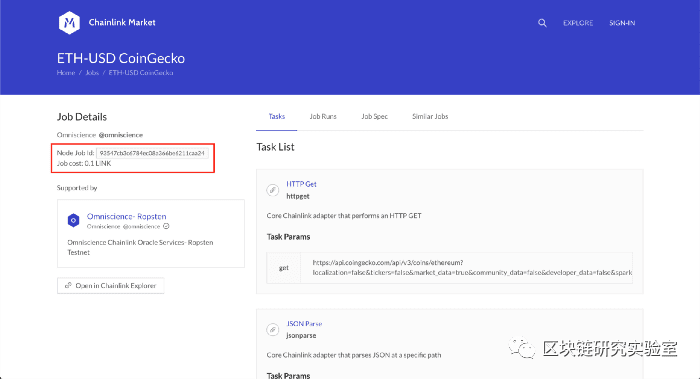Go to Jobs breadcrumb link
The image size is (700, 379).
click(x=92, y=73)
